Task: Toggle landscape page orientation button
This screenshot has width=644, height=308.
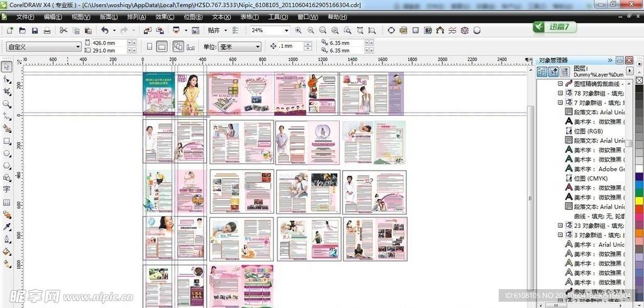Action: coord(162,47)
